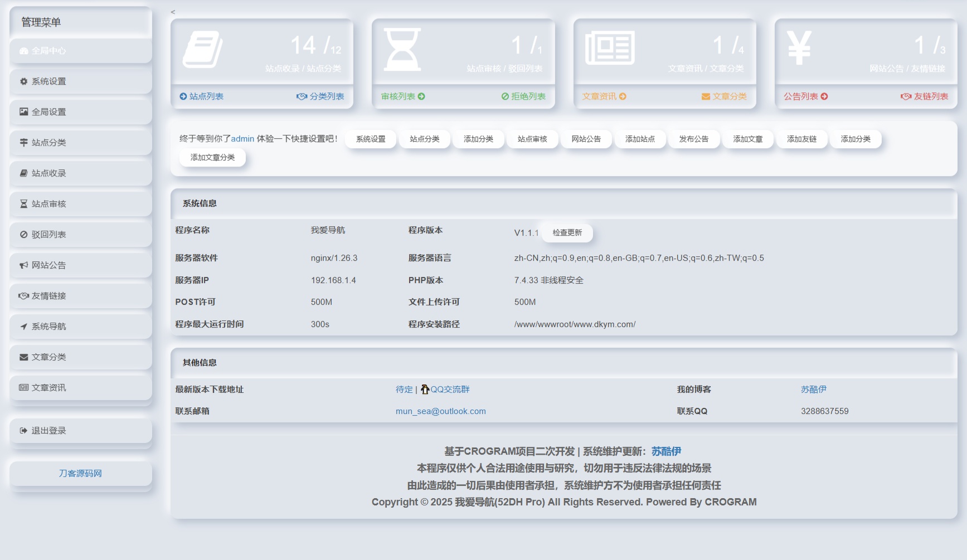Click the 添加友链 quick action button
Viewport: 967px width, 560px height.
pos(801,139)
